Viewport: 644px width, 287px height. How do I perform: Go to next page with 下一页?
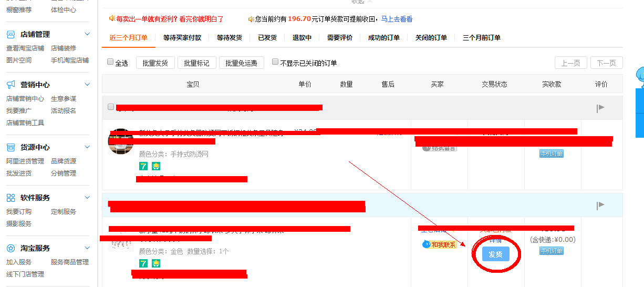coord(606,63)
